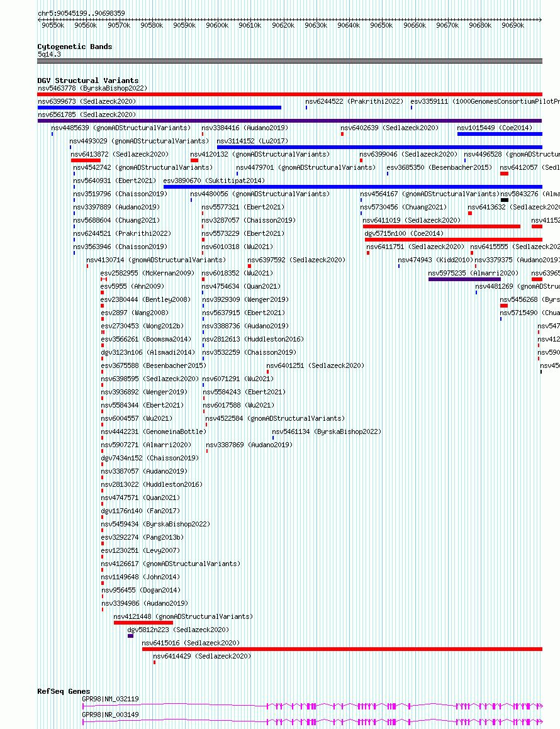Image resolution: width=560 pixels, height=729 pixels.
Task: Click nsv5975235 (Almarri2020) label
Action: tap(473, 274)
